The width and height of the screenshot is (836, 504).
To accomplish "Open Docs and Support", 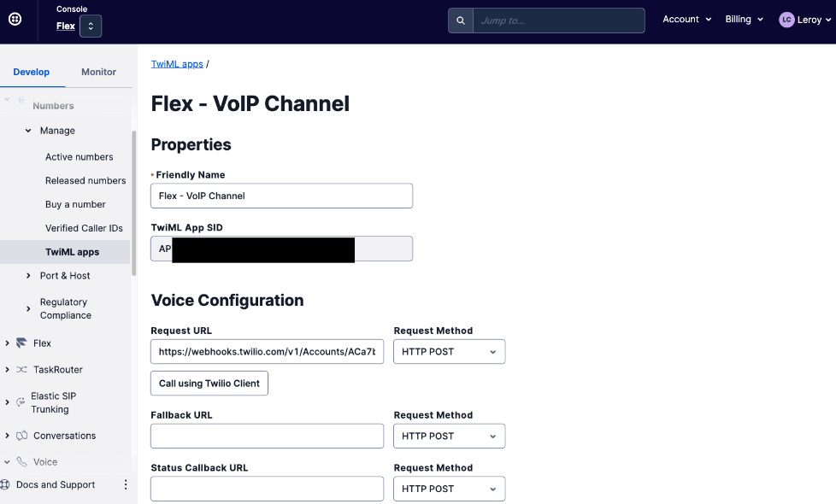I will (x=56, y=484).
